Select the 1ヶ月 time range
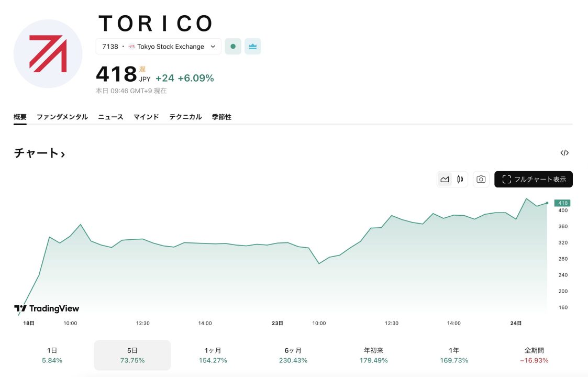Image resolution: width=588 pixels, height=377 pixels. click(x=213, y=355)
